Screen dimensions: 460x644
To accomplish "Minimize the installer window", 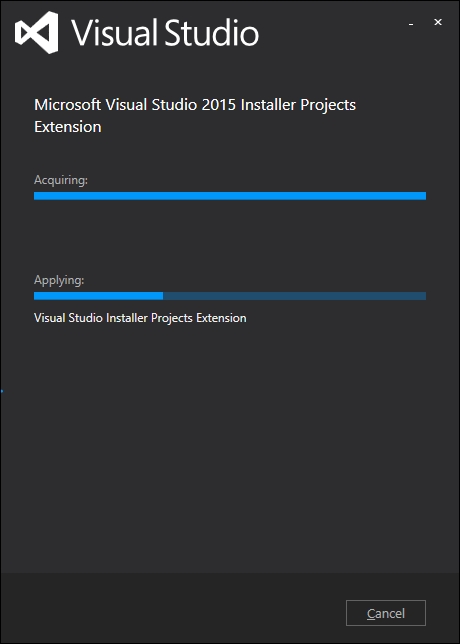I will pos(411,25).
